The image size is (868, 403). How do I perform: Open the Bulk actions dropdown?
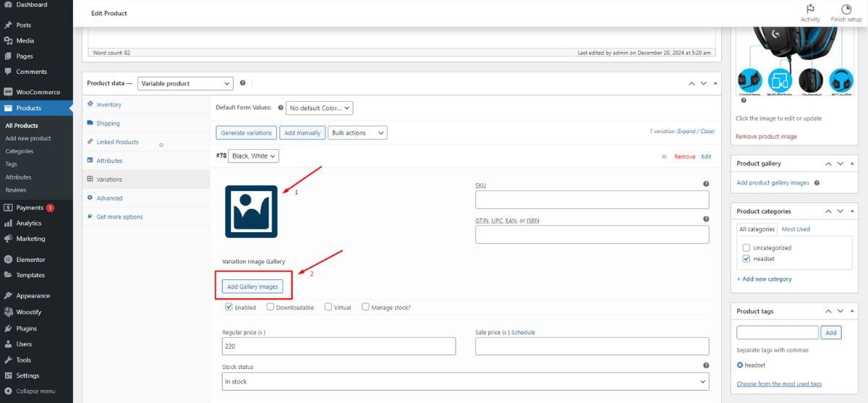(357, 133)
